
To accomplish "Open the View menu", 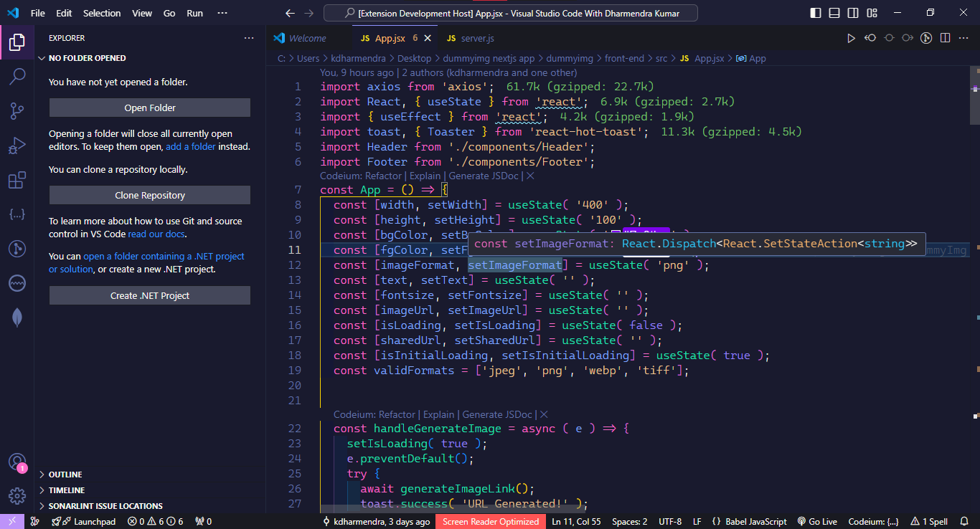I will tap(142, 13).
